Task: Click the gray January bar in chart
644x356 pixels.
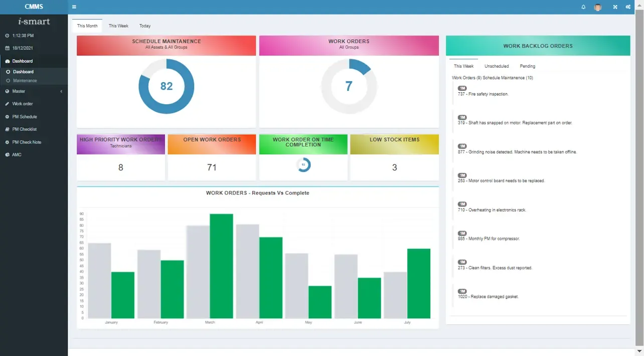Action: coord(99,281)
